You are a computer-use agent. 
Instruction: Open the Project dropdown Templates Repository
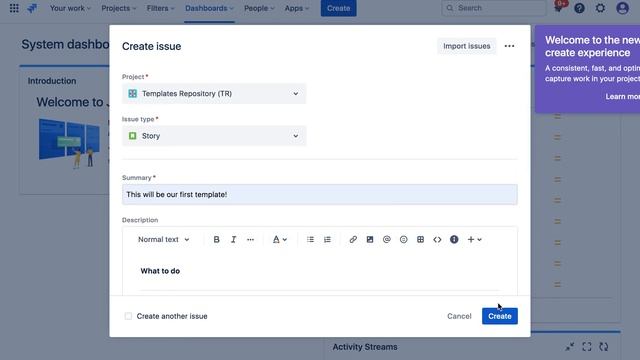214,93
